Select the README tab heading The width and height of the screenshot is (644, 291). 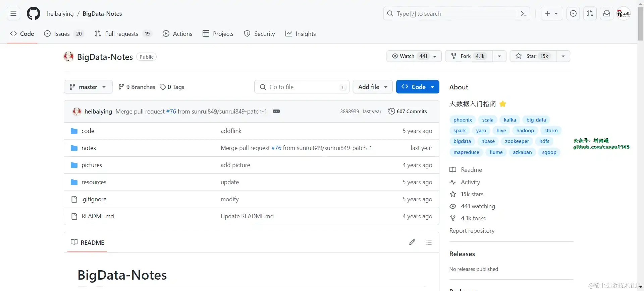click(x=88, y=242)
